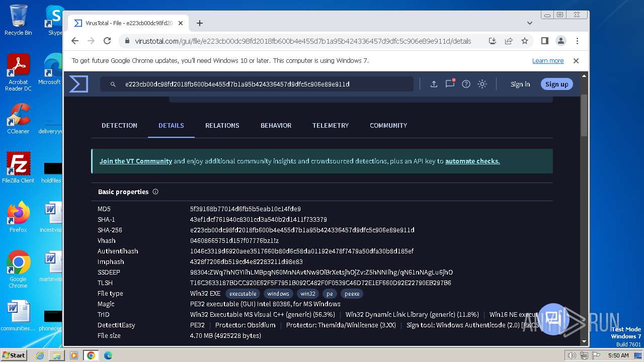Image resolution: width=644 pixels, height=362 pixels.
Task: Open the Firefox desktop icon
Action: pyautogui.click(x=18, y=217)
